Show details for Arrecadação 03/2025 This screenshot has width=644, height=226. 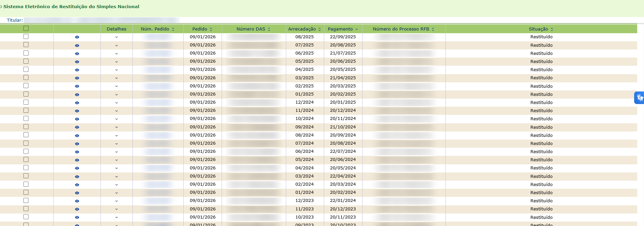coord(116,78)
